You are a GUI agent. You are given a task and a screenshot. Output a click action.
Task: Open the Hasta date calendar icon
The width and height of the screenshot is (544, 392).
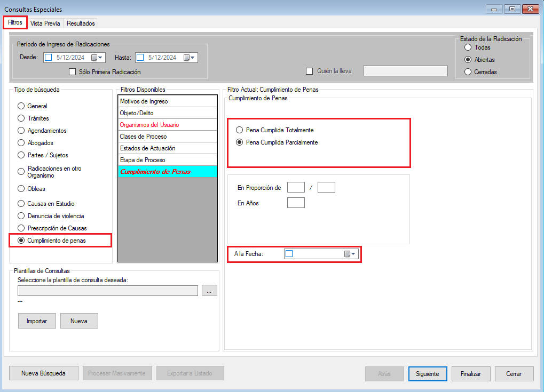click(187, 58)
